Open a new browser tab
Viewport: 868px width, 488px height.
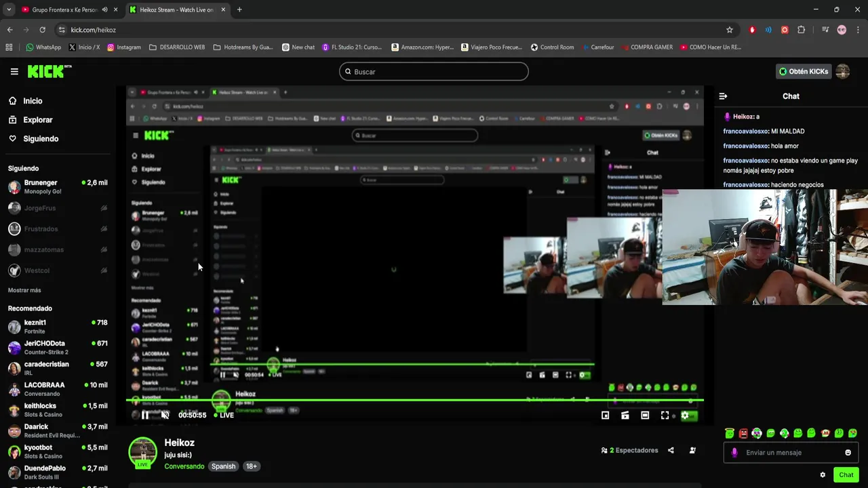239,9
